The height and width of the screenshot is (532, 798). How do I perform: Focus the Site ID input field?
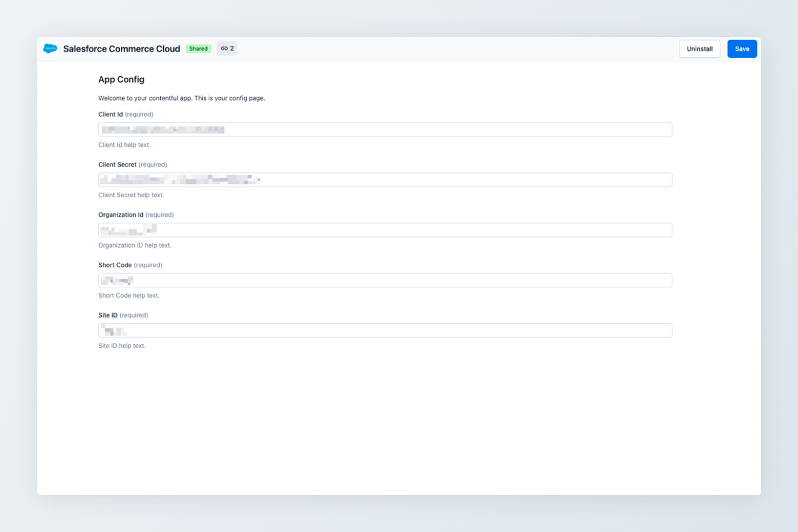385,331
